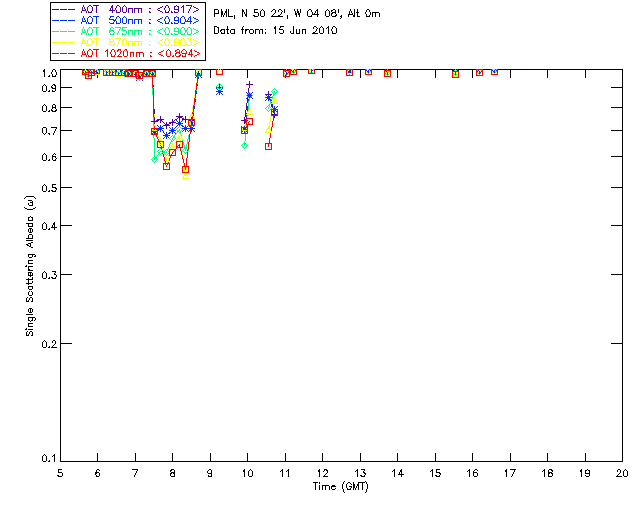Click the blue star marker near 9.2 GMT
The image size is (640, 512).
[219, 91]
